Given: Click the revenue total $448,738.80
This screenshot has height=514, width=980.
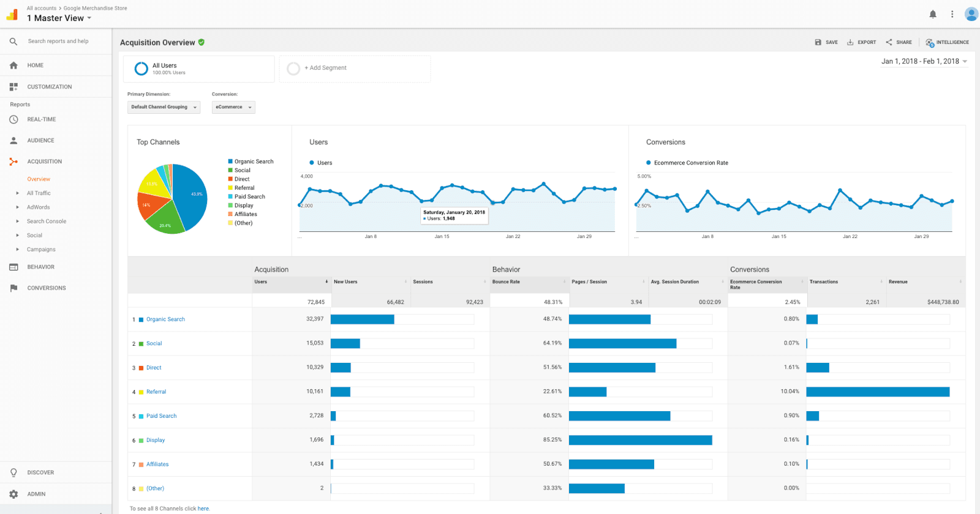Looking at the screenshot, I should (x=943, y=302).
